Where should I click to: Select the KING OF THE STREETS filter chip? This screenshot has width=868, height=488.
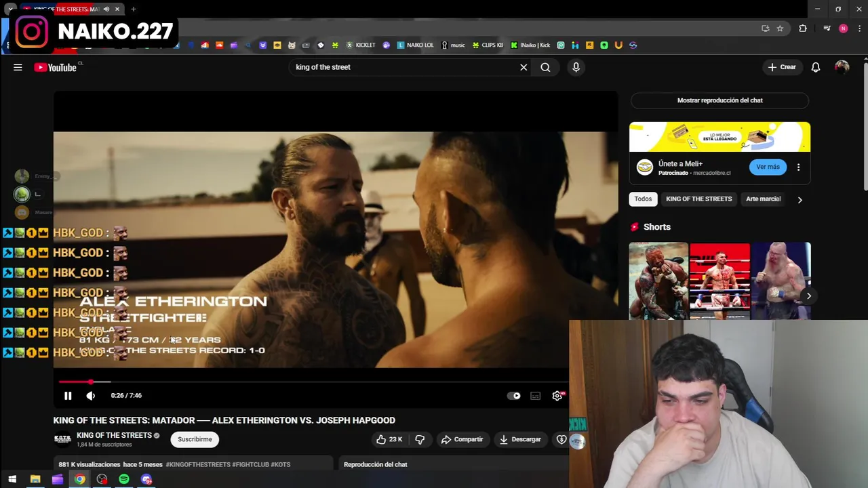698,199
